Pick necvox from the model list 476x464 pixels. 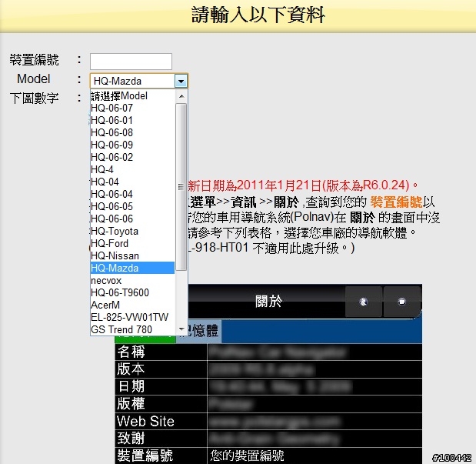132,280
